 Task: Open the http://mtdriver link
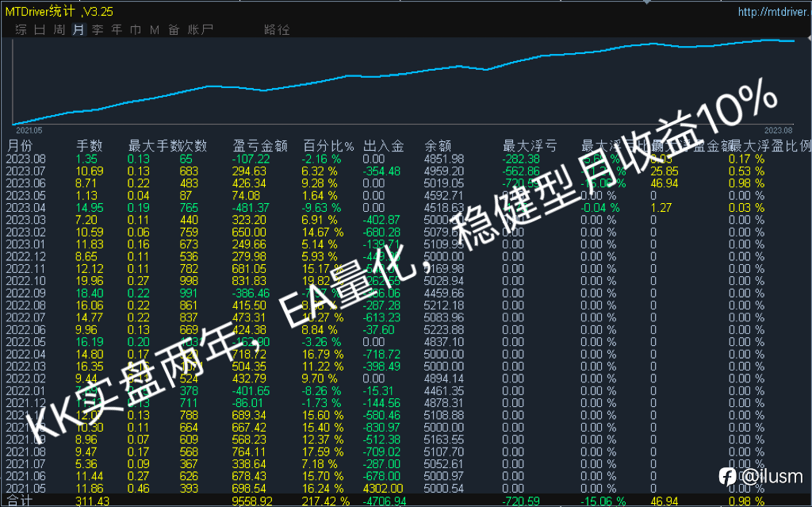click(x=774, y=11)
